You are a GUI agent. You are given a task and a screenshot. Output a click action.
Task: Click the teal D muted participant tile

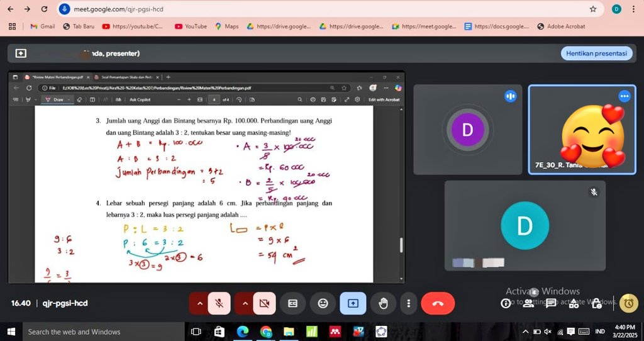(525, 226)
